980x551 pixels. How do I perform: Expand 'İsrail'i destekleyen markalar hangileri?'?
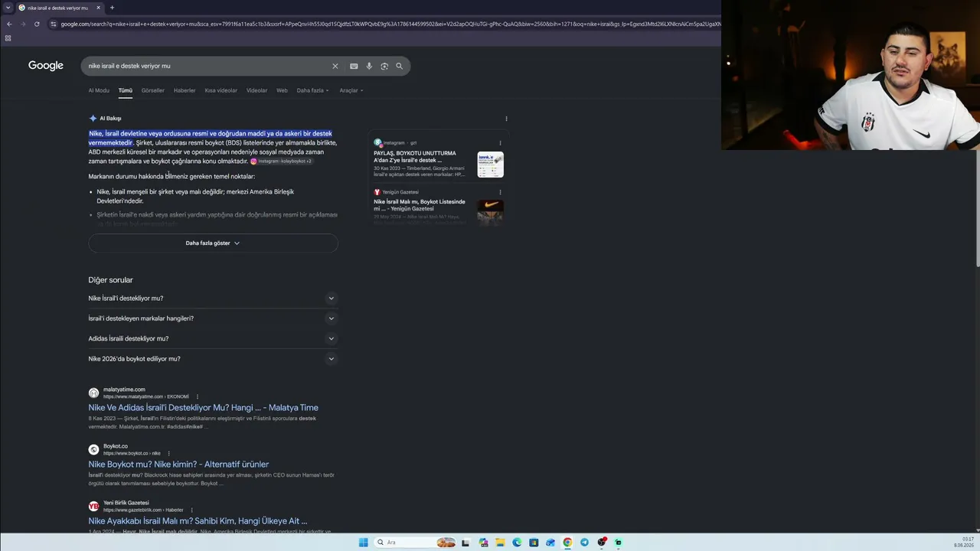click(213, 318)
